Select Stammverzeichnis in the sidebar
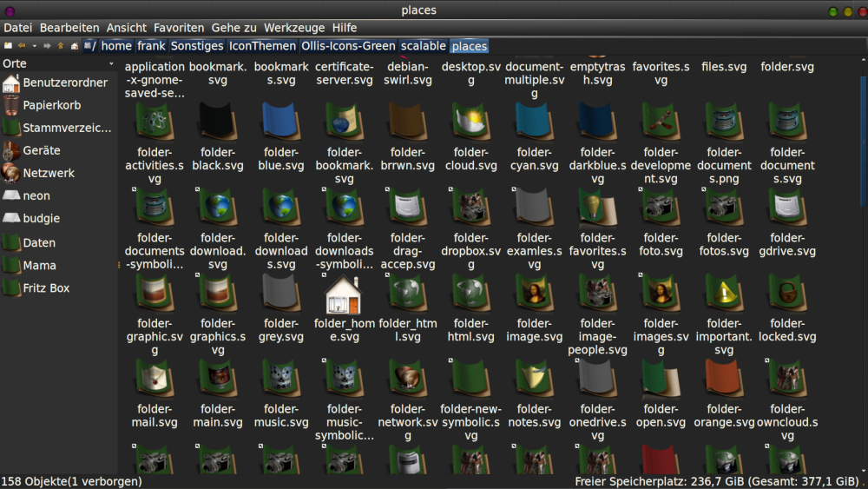 coord(58,128)
